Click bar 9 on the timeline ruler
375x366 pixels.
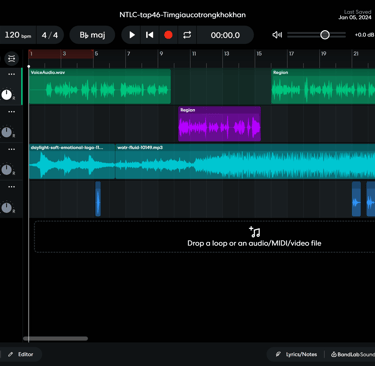click(161, 54)
